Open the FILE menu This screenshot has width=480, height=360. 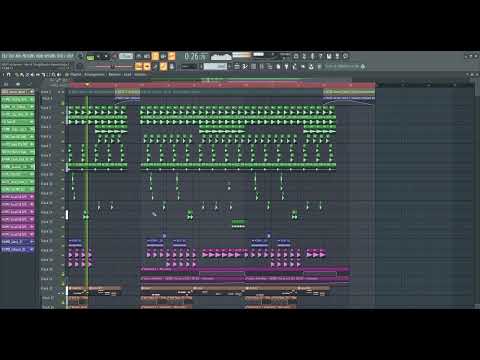pyautogui.click(x=4, y=56)
